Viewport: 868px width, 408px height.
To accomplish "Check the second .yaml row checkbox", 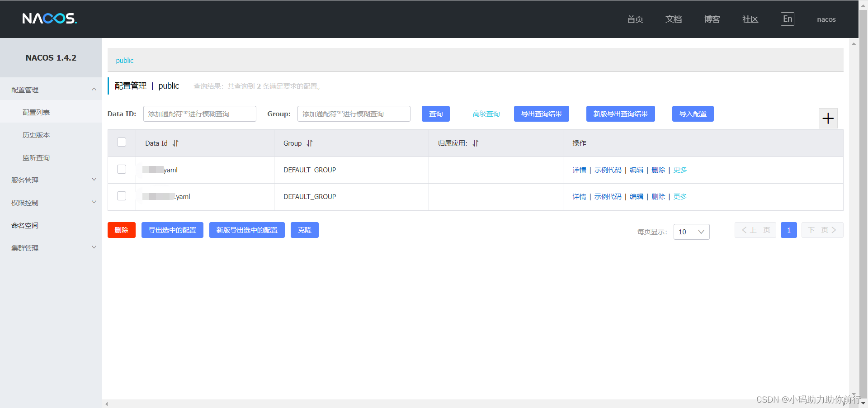I will tap(122, 196).
